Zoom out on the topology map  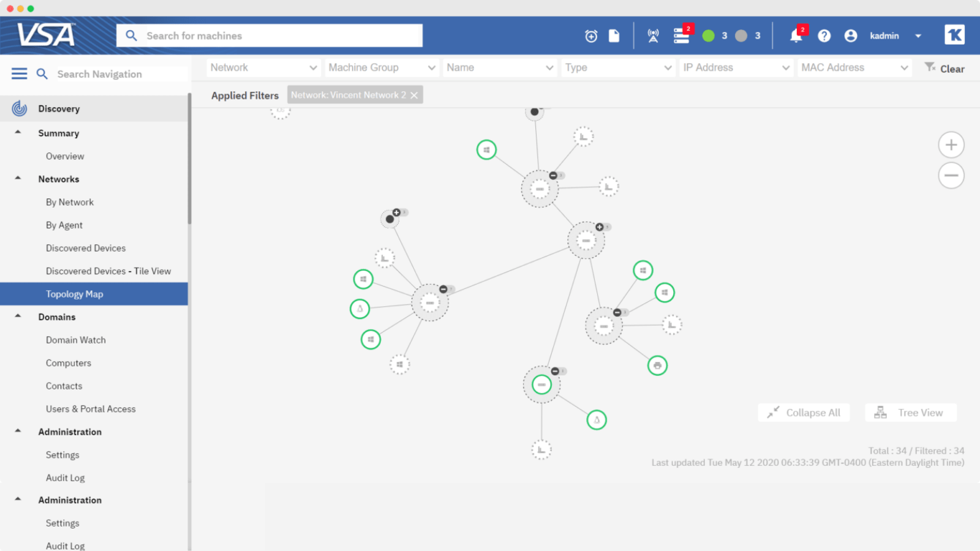pos(951,176)
